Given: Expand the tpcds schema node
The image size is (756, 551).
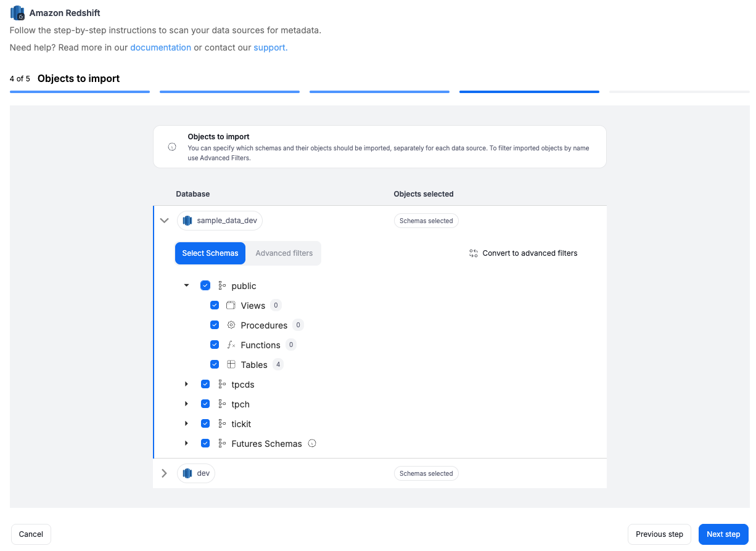Looking at the screenshot, I should 186,384.
